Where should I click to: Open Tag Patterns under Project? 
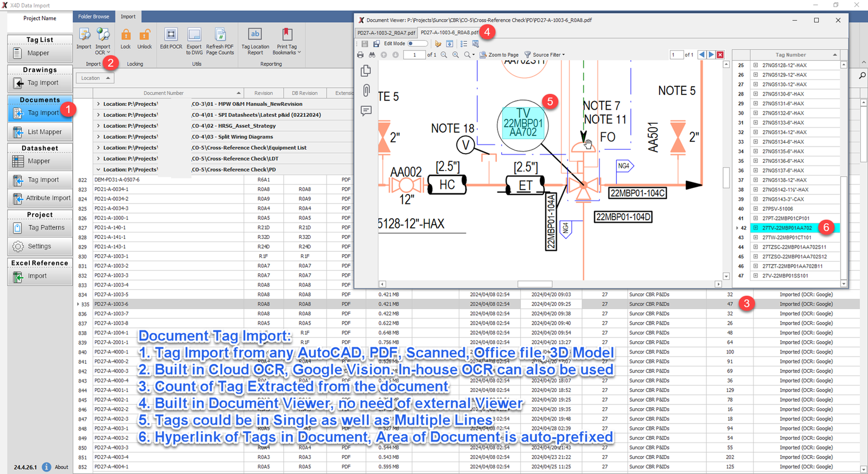click(x=40, y=227)
